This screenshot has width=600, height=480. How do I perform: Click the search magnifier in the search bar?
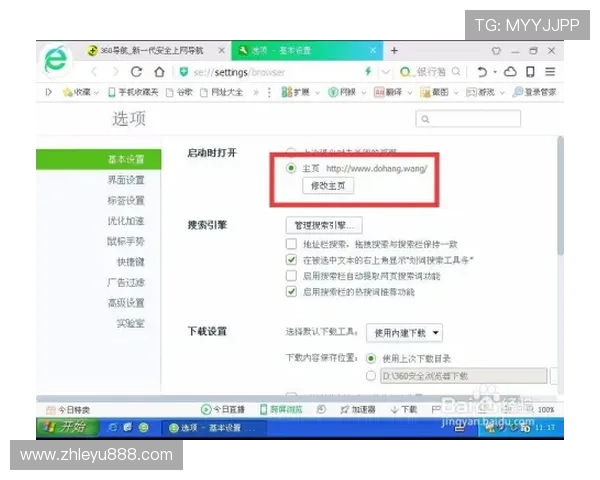pyautogui.click(x=456, y=72)
